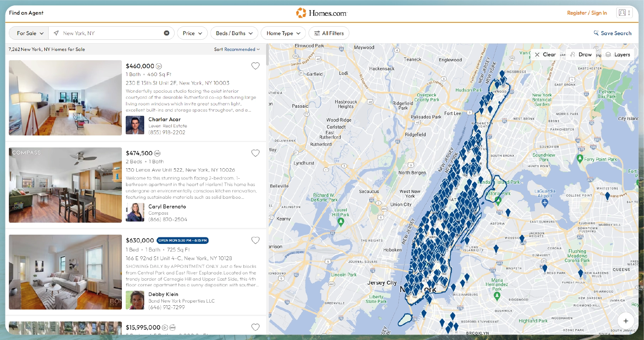The width and height of the screenshot is (644, 340).
Task: Open address 230 E 15th St Unit 2F
Action: point(177,83)
